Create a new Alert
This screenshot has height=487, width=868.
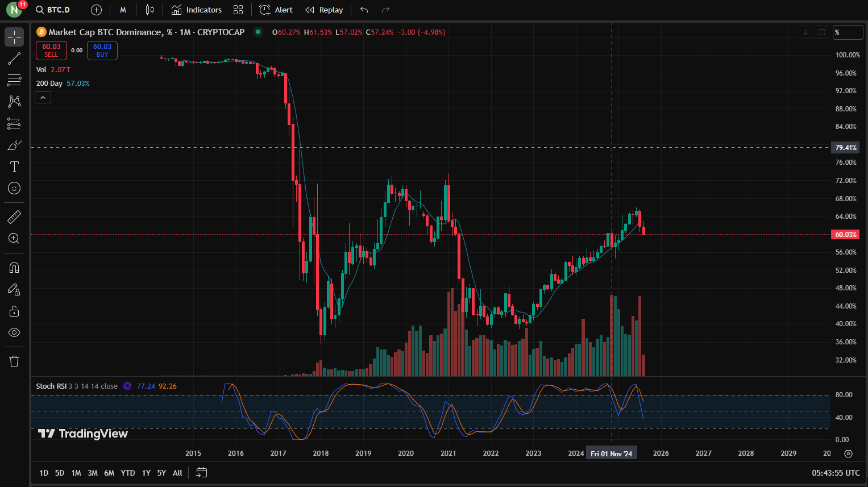276,10
